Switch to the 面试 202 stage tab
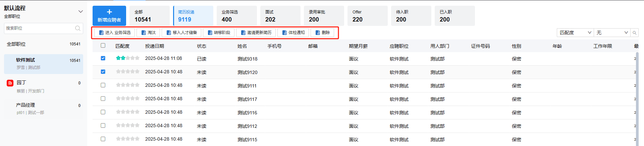Image resolution: width=644 pixels, height=146 pixels. pyautogui.click(x=280, y=16)
